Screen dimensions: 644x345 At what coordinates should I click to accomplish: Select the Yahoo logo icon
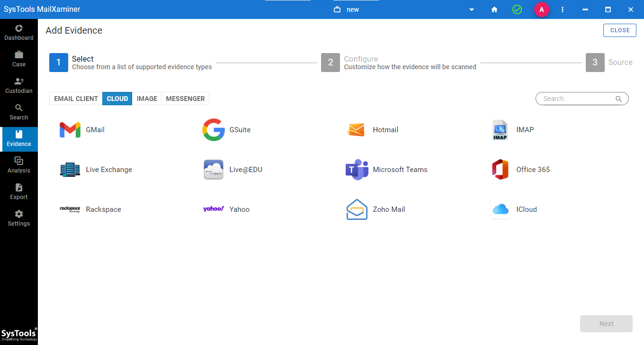point(214,209)
